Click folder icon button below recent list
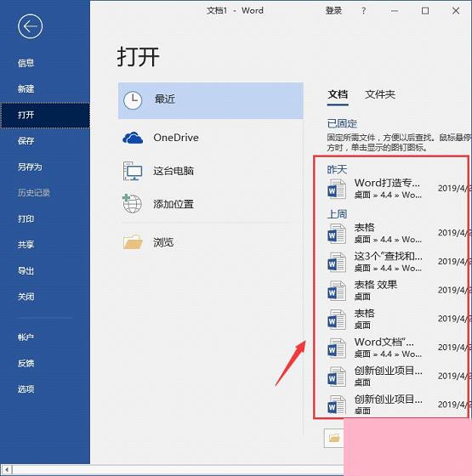The height and width of the screenshot is (476, 472). coord(334,438)
